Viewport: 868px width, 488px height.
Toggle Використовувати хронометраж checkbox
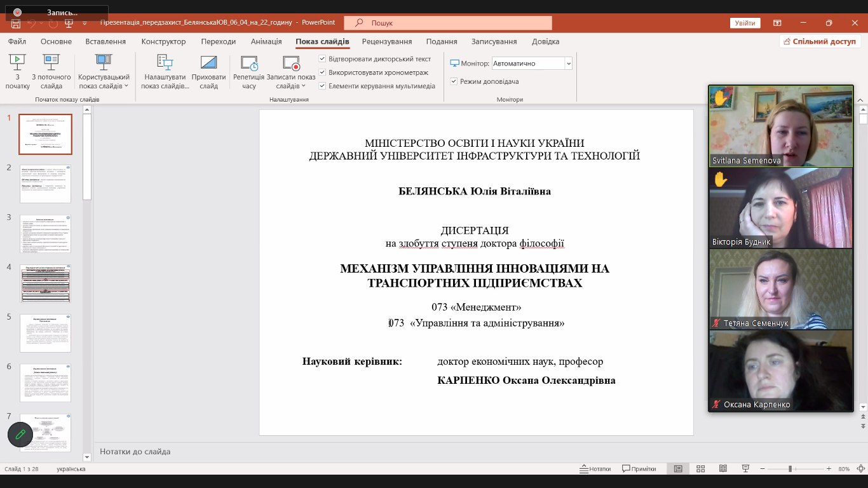(322, 72)
